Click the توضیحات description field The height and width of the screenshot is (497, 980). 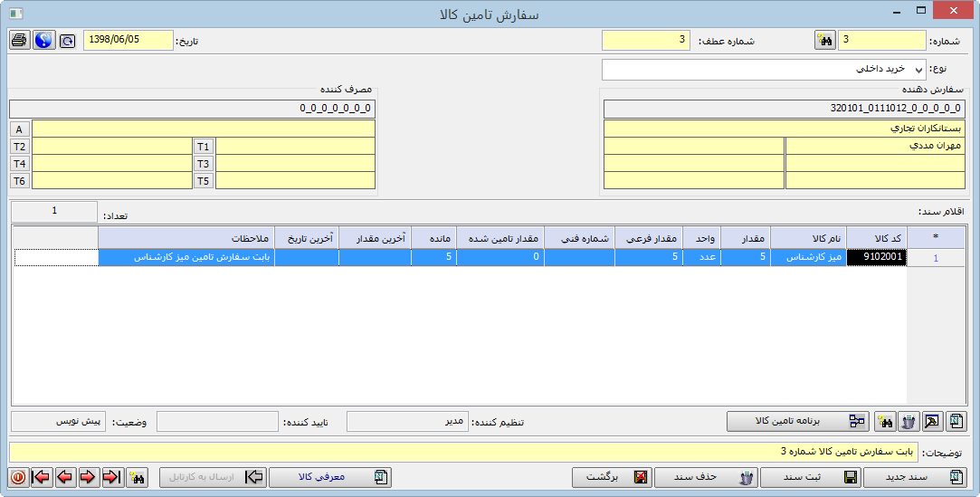click(463, 452)
